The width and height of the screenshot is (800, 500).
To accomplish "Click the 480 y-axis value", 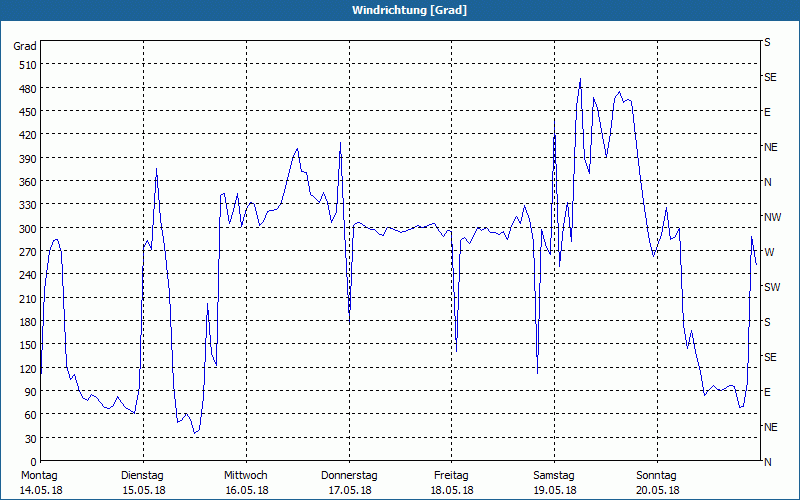I will pos(29,89).
